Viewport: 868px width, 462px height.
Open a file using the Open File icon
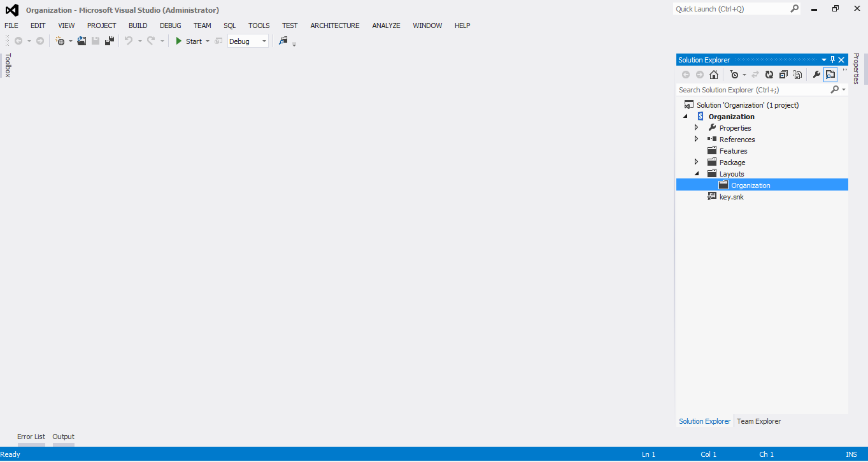[81, 41]
